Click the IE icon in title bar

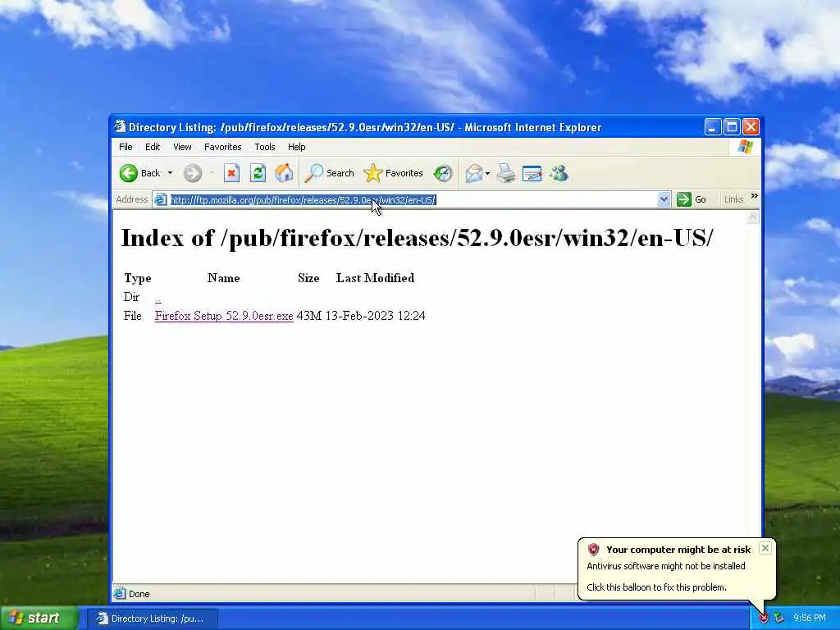tap(120, 127)
